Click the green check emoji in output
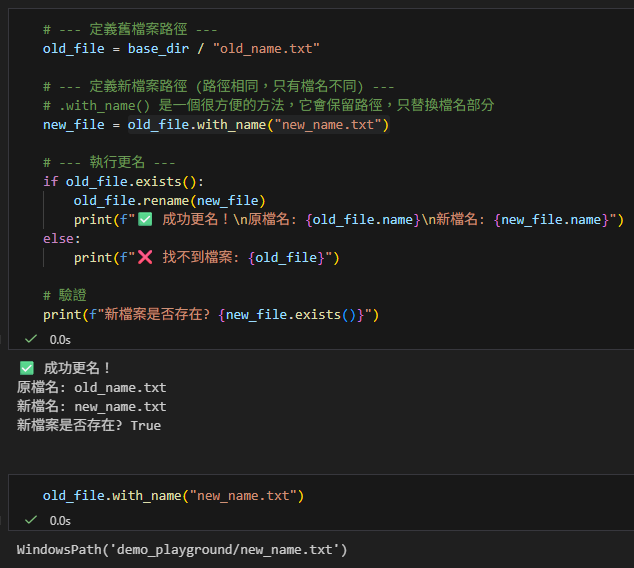Screen dimensions: 634x568 pyautogui.click(x=27, y=368)
